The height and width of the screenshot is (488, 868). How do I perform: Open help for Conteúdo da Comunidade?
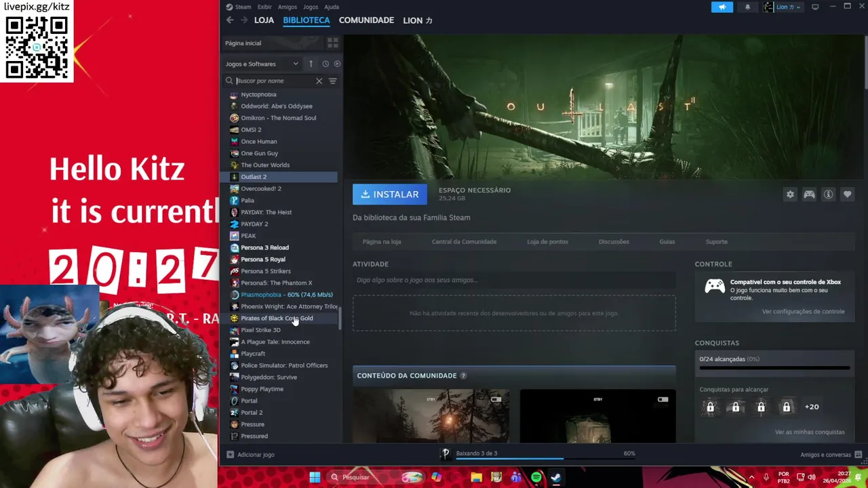tap(463, 375)
